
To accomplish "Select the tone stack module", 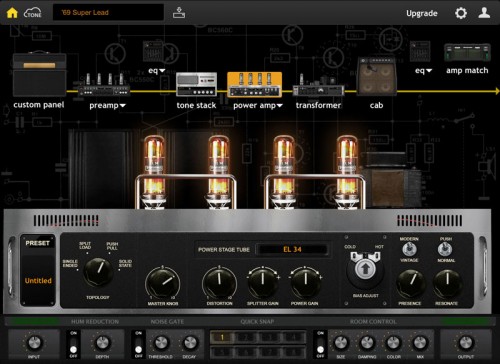I will (x=197, y=84).
